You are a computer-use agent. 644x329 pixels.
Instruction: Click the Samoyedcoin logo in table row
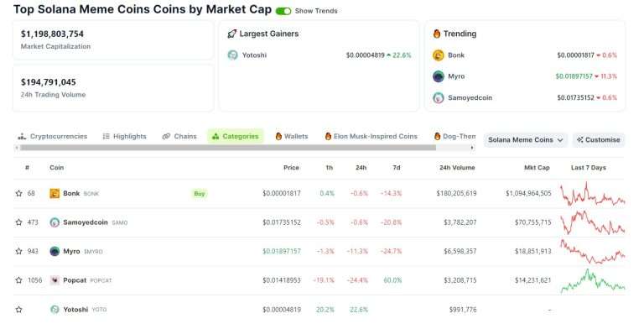[x=55, y=222]
